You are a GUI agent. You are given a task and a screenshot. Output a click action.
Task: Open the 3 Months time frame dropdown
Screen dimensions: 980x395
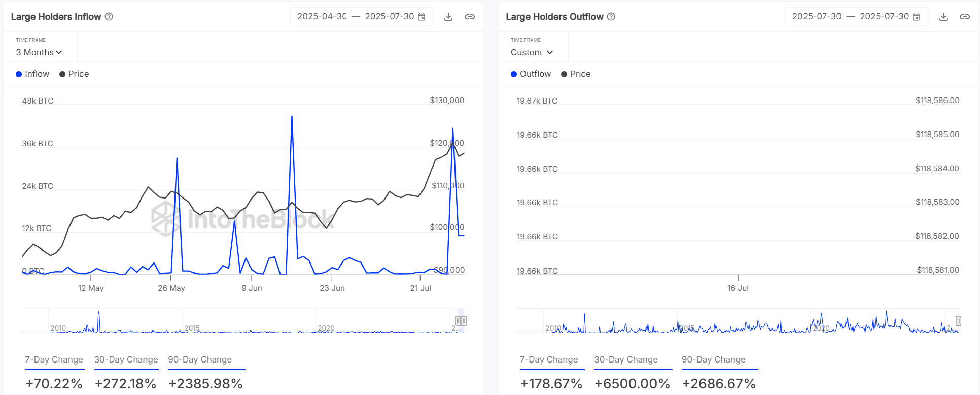[39, 52]
